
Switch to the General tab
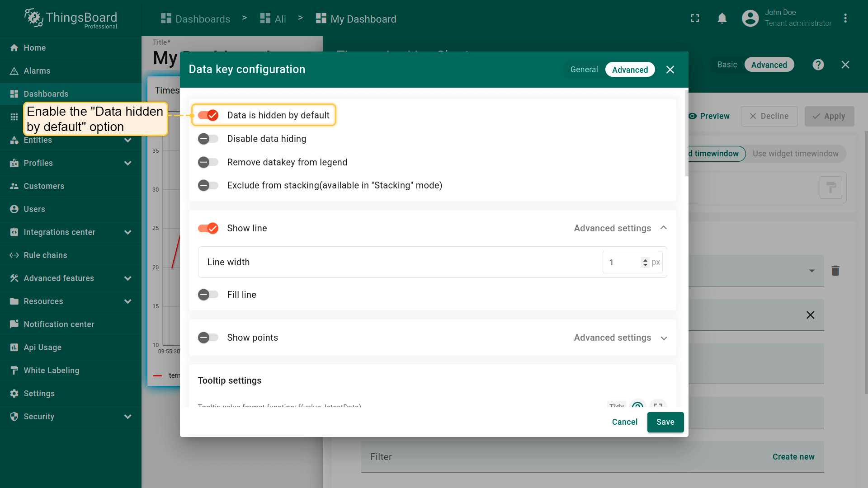point(584,70)
